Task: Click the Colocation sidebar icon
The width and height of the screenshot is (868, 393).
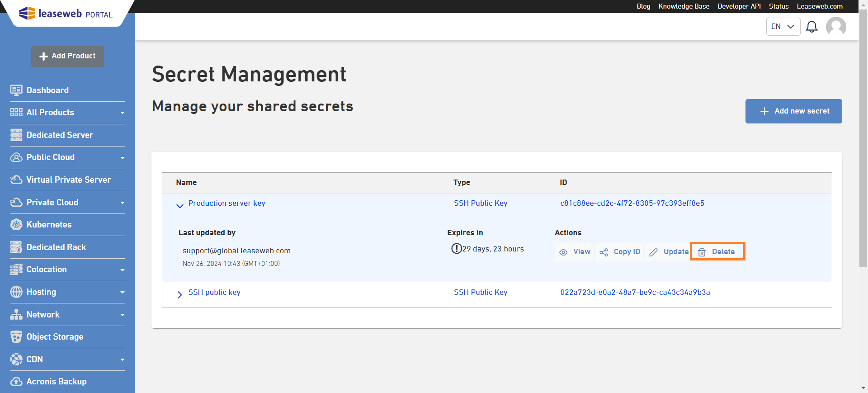Action: [16, 269]
